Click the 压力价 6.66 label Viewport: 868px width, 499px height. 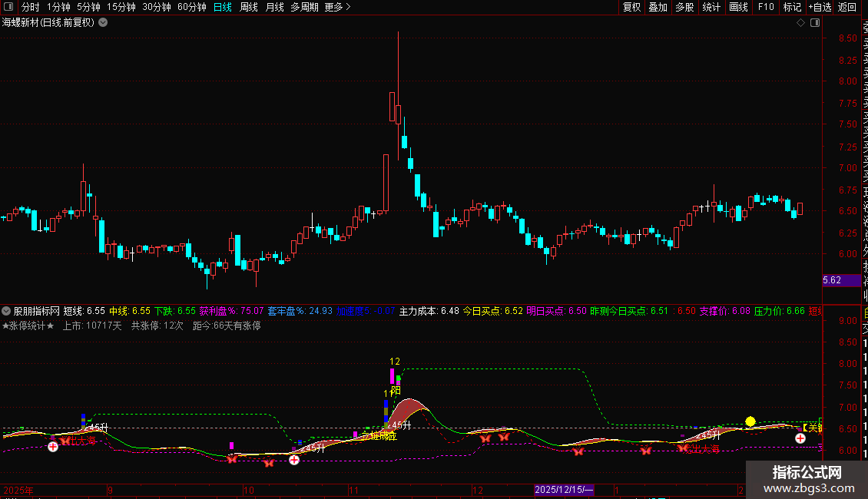click(x=780, y=311)
